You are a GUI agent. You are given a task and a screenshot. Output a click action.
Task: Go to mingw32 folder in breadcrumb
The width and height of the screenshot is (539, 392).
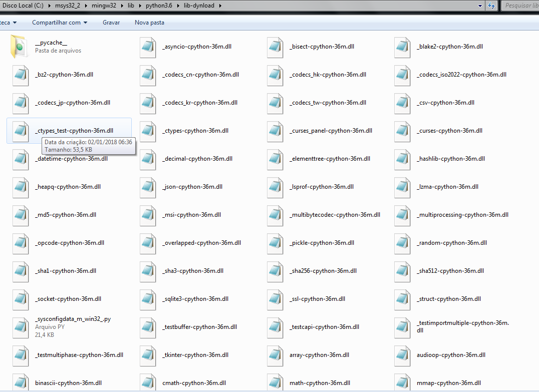click(104, 6)
